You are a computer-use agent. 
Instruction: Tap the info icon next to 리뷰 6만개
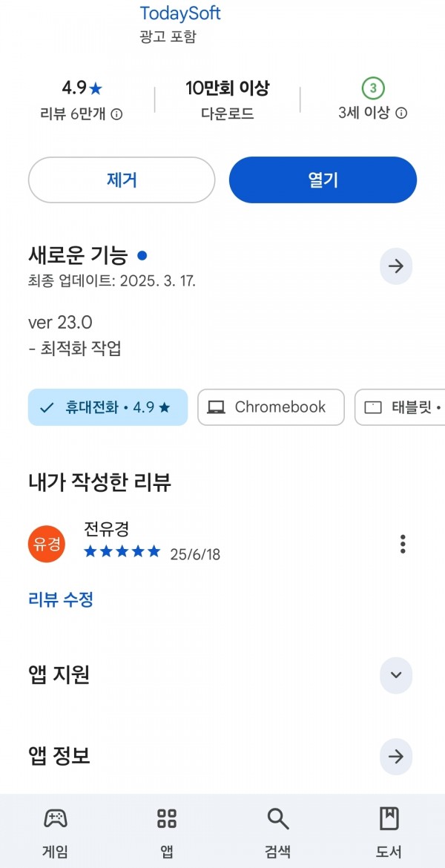click(x=116, y=114)
